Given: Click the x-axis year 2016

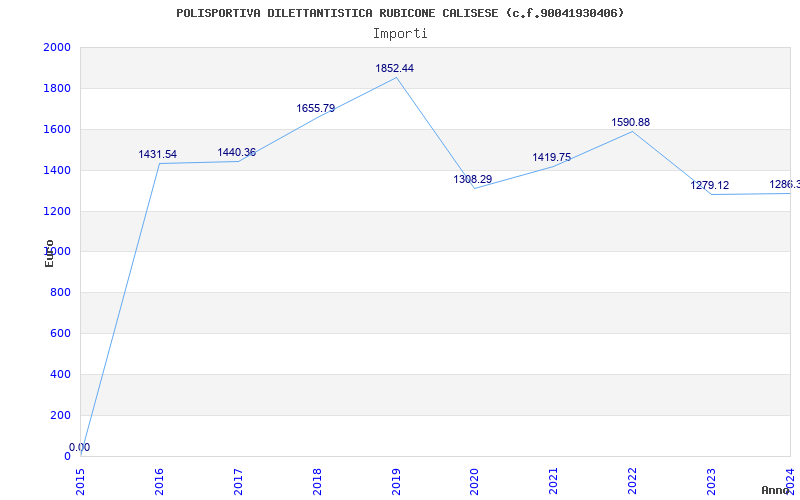Looking at the screenshot, I should 159,481.
